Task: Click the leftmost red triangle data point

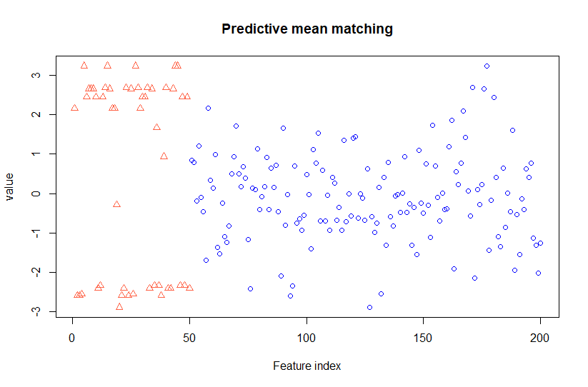Action: pyautogui.click(x=74, y=108)
